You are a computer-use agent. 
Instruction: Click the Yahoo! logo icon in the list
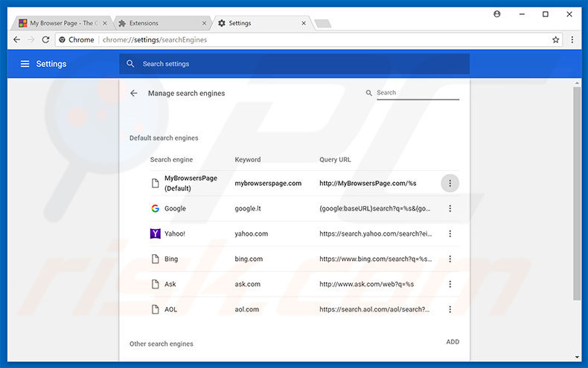[x=156, y=233]
